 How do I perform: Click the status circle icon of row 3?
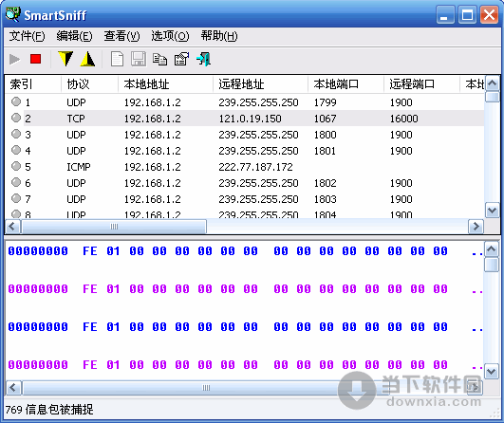16,134
